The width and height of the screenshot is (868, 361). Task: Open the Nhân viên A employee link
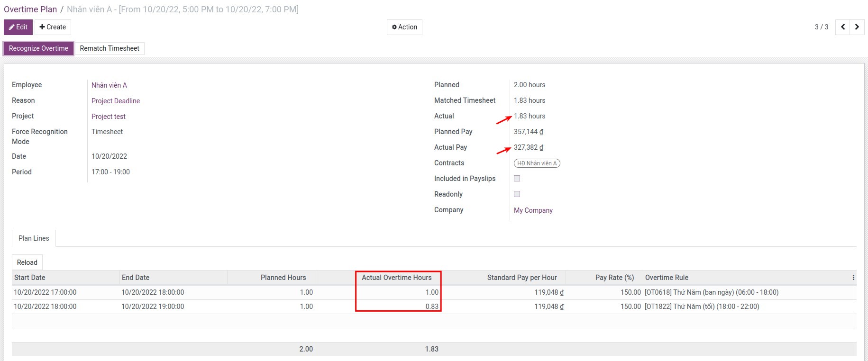[109, 85]
